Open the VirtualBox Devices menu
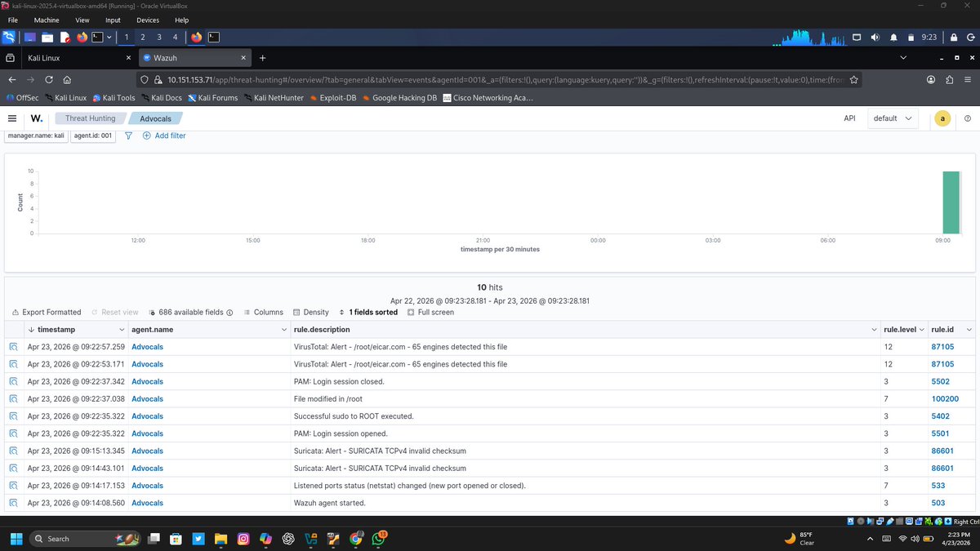Image resolution: width=980 pixels, height=551 pixels. click(x=148, y=20)
